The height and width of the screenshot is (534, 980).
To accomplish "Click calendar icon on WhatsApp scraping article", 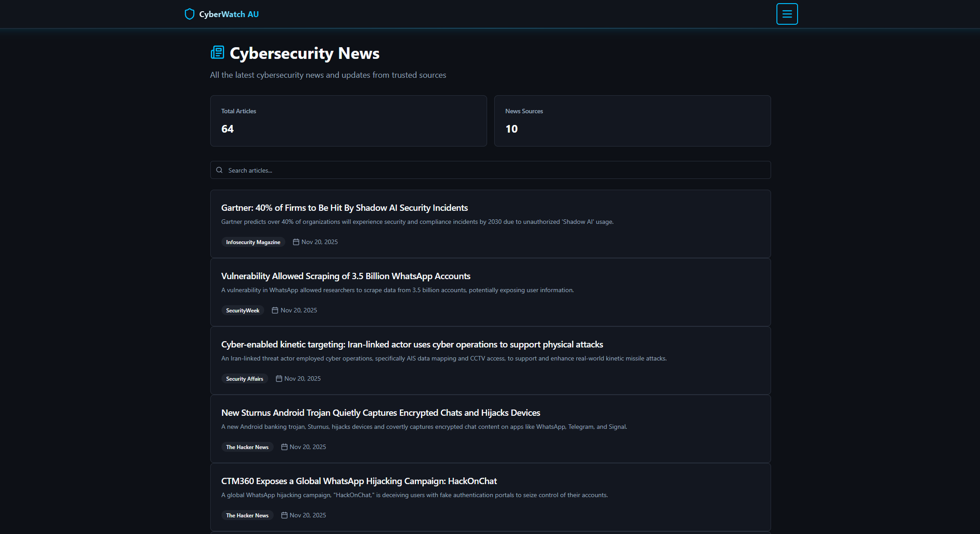I will tap(275, 310).
